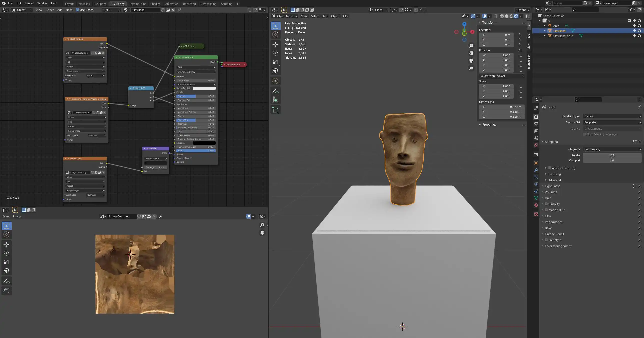Click the Material Output node
644x338 pixels.
point(234,64)
